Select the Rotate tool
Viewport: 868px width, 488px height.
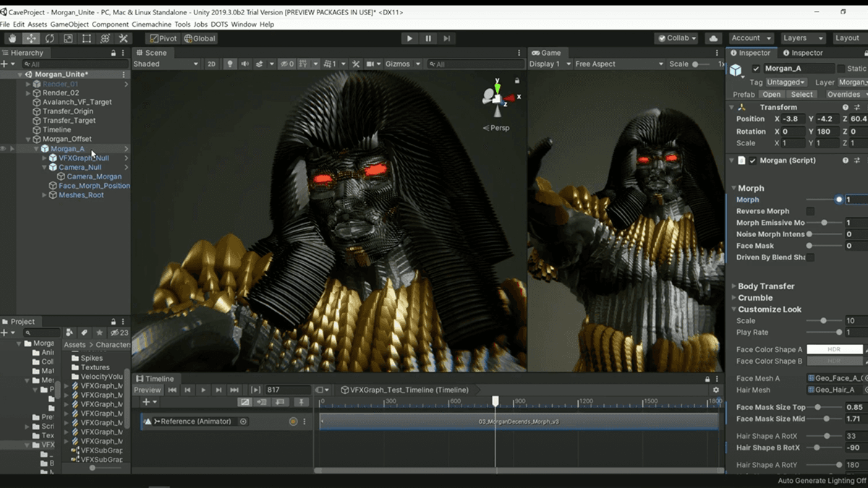click(x=50, y=38)
